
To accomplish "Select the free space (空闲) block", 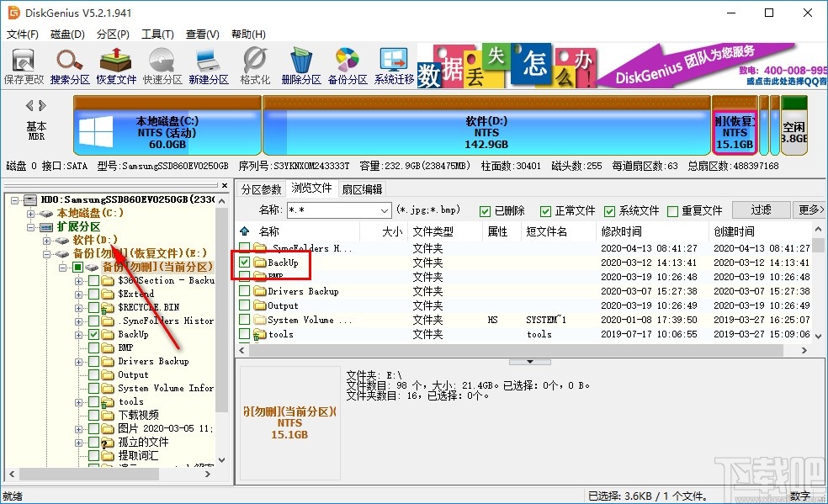I will pyautogui.click(x=793, y=125).
